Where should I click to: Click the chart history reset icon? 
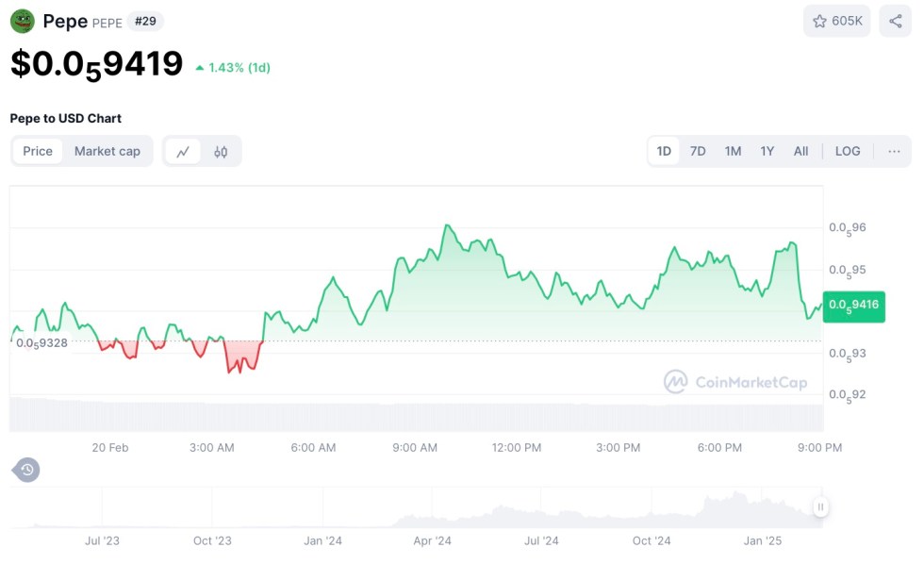click(26, 470)
